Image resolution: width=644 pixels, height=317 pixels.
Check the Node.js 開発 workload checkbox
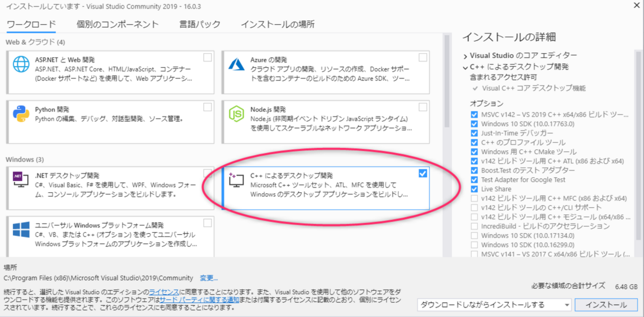[423, 107]
